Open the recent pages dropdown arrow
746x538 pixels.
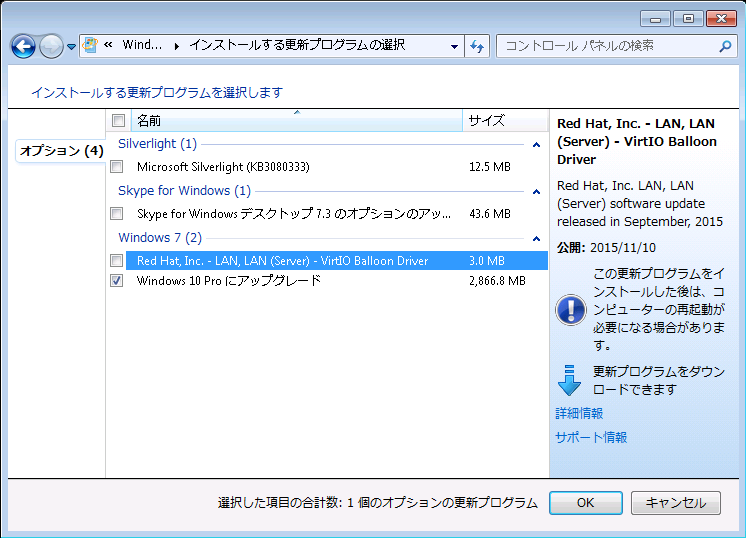click(71, 47)
